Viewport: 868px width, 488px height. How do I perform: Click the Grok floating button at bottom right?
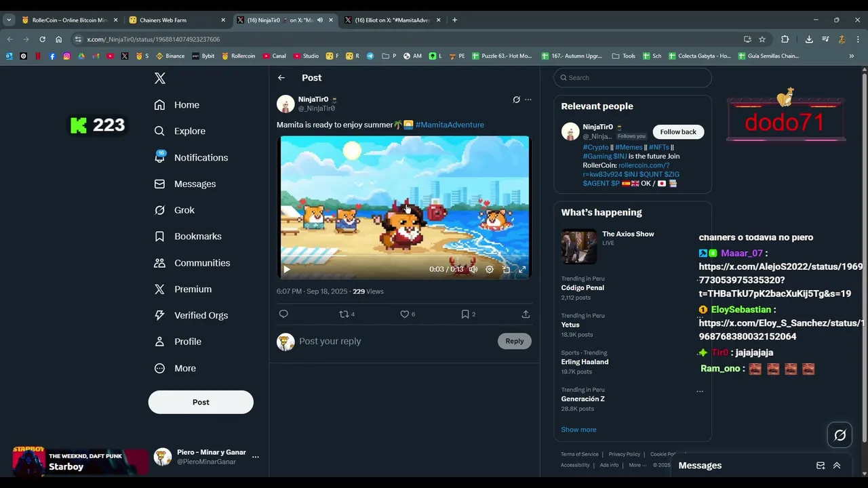[x=840, y=435]
